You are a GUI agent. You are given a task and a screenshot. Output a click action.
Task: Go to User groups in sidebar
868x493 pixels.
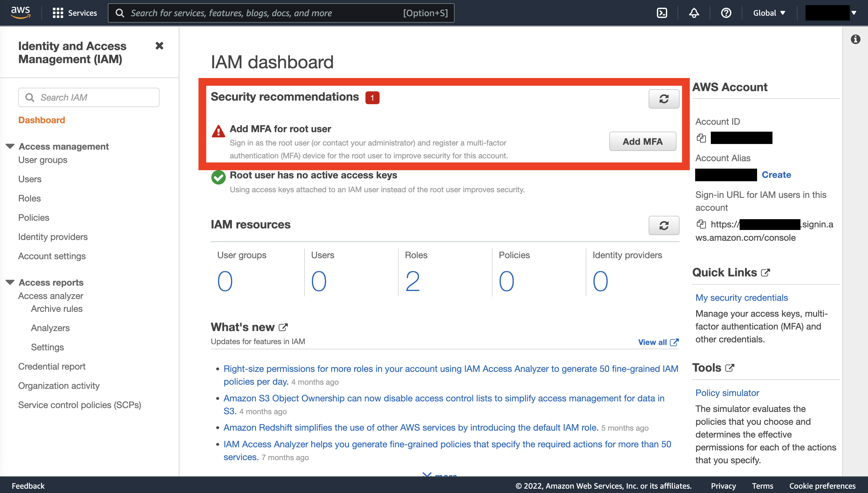coord(43,160)
